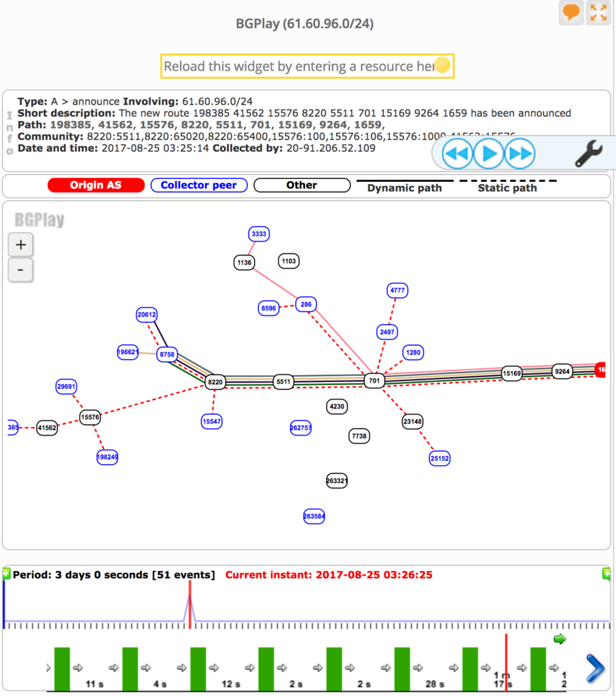Select AS node 1136
Viewport: 616px width, 696px height.
(x=244, y=262)
